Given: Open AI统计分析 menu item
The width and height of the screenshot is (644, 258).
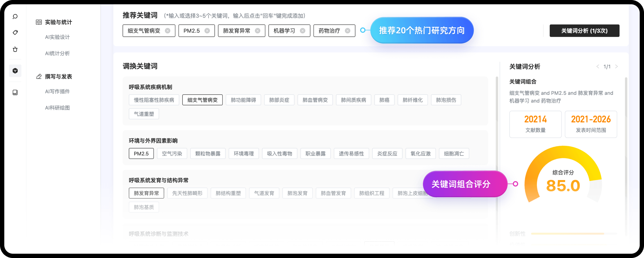Looking at the screenshot, I should tap(57, 53).
